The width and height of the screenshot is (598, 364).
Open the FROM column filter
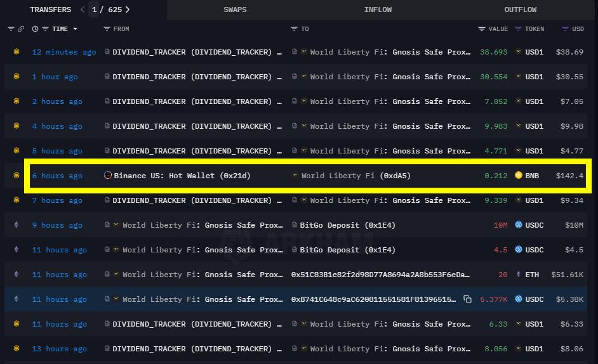[x=107, y=29]
